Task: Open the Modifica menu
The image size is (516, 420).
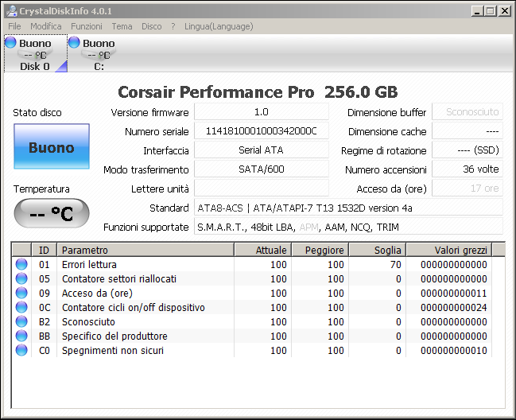Action: (x=46, y=26)
